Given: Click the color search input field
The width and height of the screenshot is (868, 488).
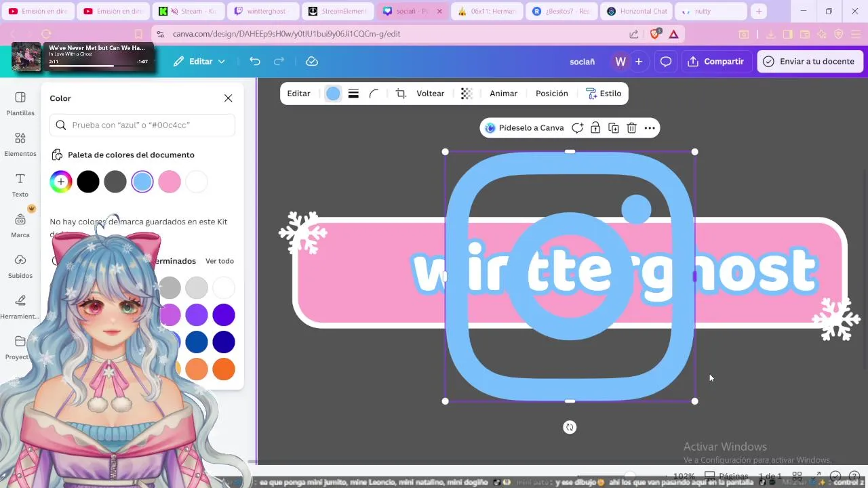Looking at the screenshot, I should (142, 125).
